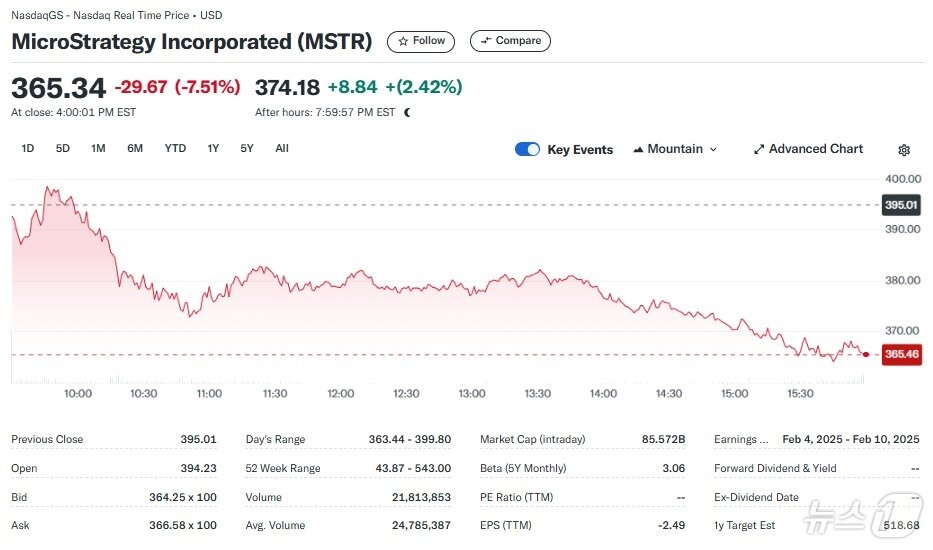Viewport: 933px width, 550px height.
Task: Select the 1Y range tab
Action: pyautogui.click(x=213, y=148)
